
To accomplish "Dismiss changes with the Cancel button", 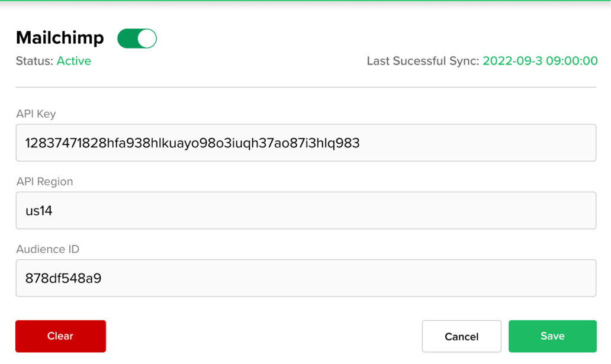I will 461,336.
